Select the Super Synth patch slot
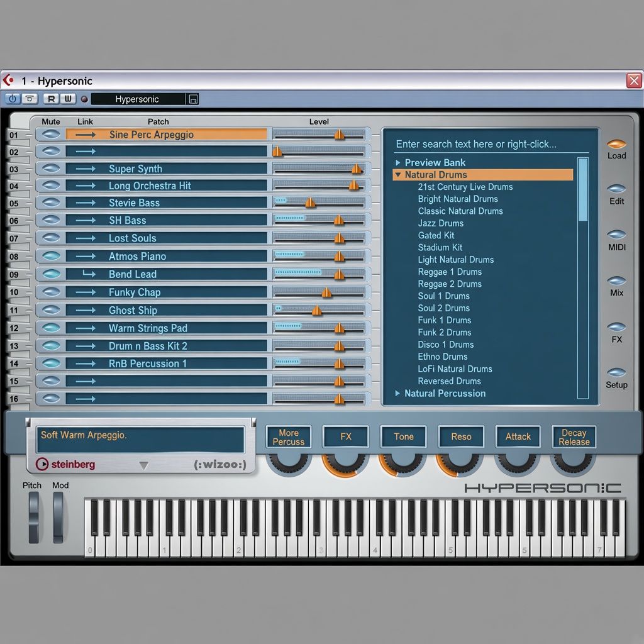Screen dimensions: 644x644 (166, 169)
